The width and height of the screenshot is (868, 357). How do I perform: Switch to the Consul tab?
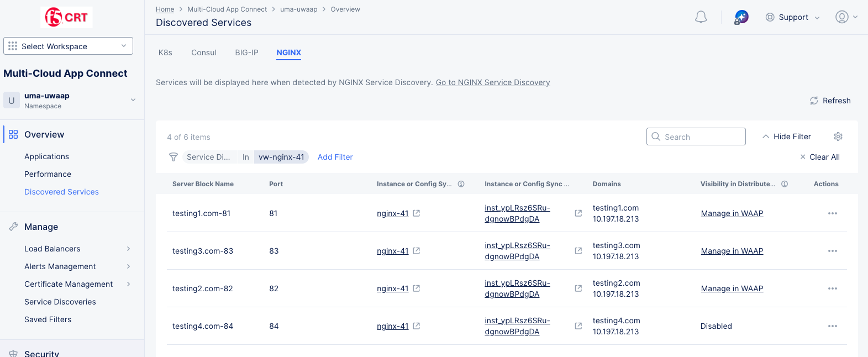[x=204, y=53]
